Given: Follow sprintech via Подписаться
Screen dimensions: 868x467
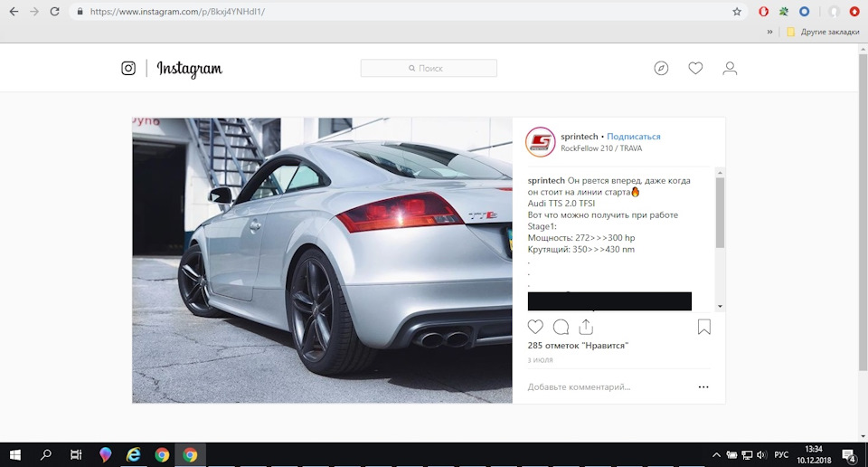Looking at the screenshot, I should 633,137.
